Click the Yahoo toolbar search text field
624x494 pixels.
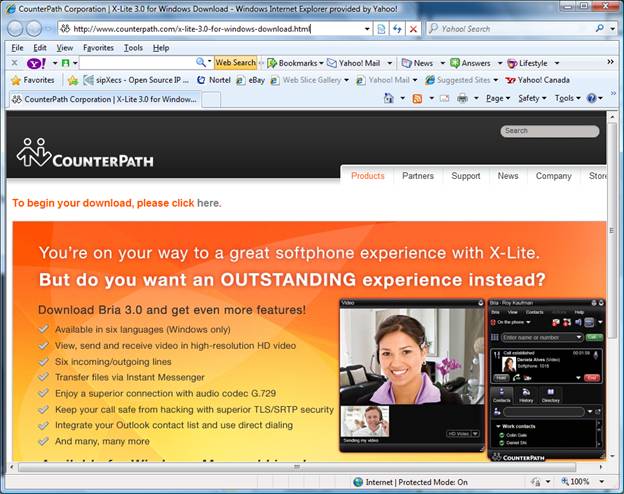coord(137,62)
